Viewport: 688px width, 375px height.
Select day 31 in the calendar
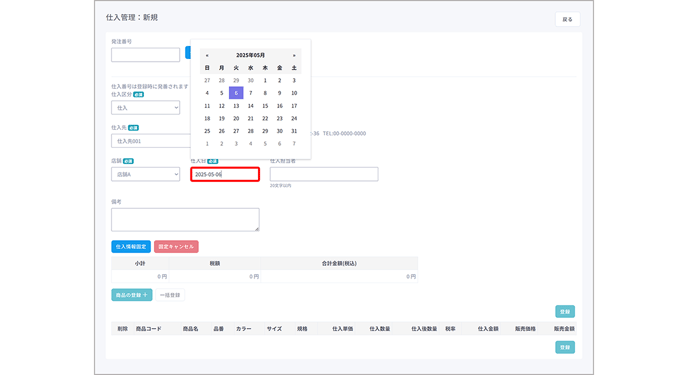(294, 131)
